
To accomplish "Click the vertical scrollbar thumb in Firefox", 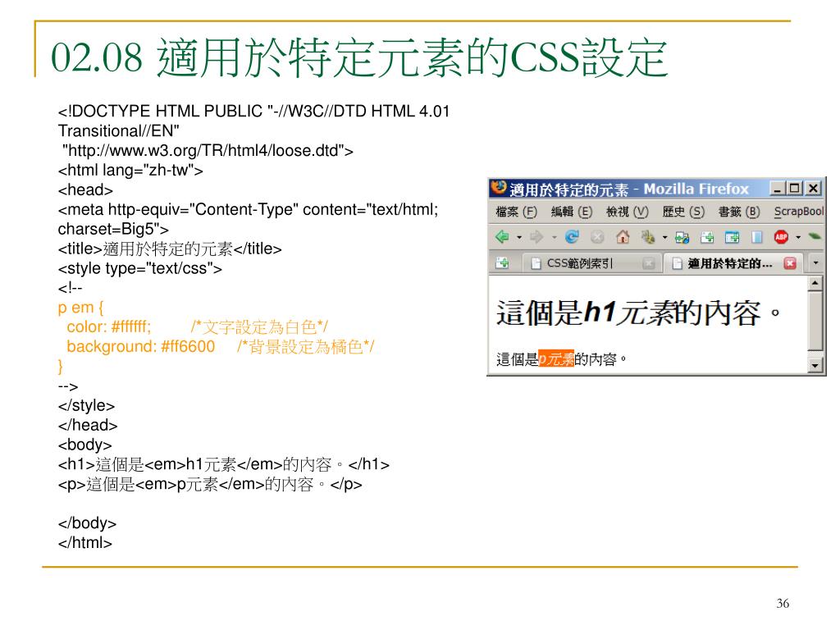I will [x=815, y=321].
